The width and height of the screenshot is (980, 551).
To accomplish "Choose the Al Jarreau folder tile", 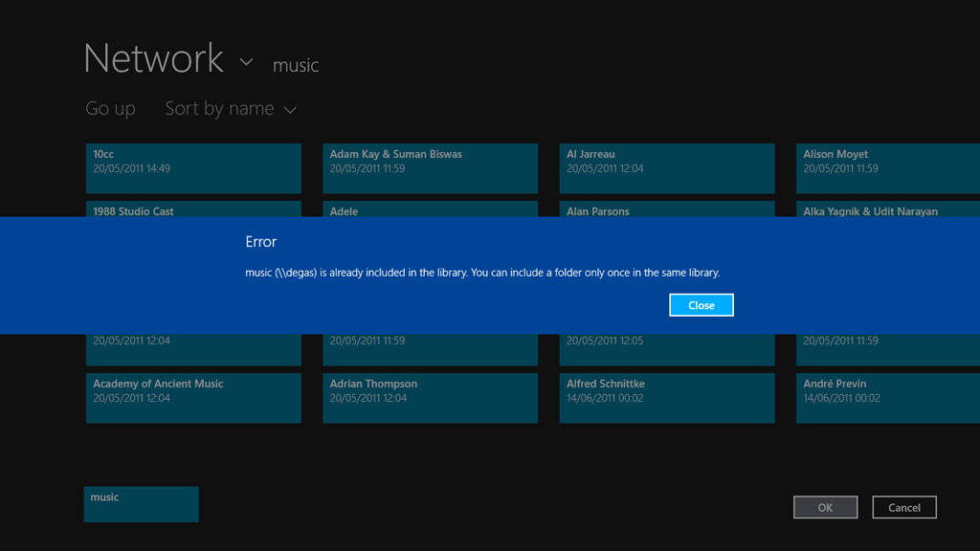I will point(666,168).
